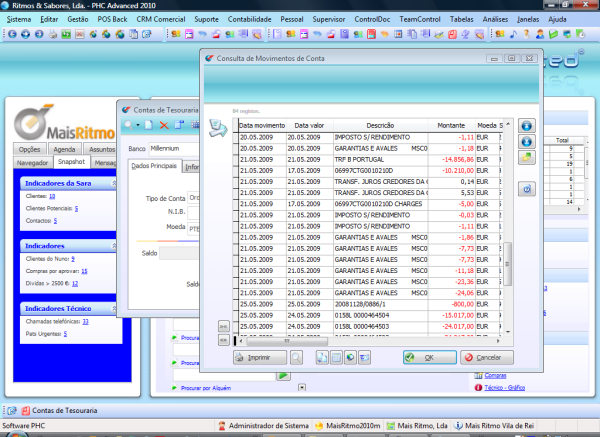The width and height of the screenshot is (600, 437).
Task: Click the Saldo field in Contas de Tesouraria
Action: [x=179, y=253]
